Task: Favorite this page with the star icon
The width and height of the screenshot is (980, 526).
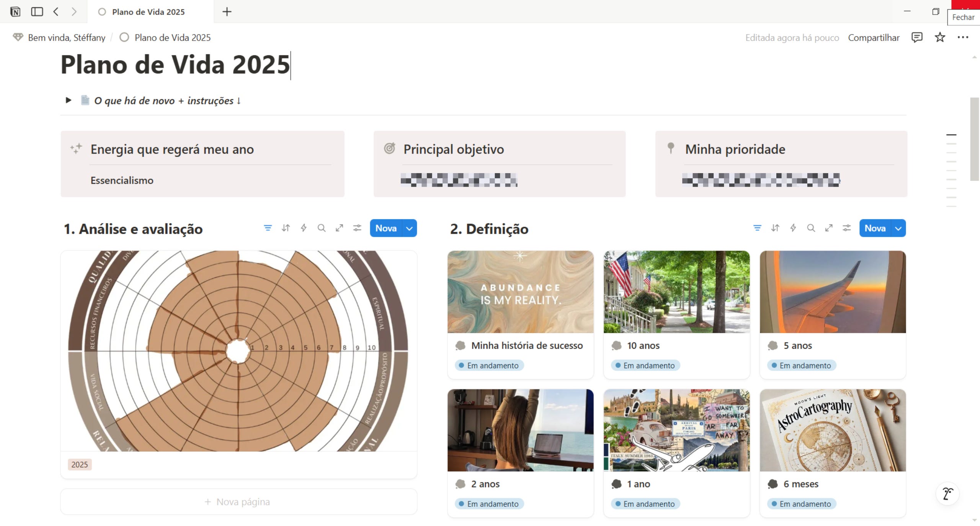Action: [940, 37]
